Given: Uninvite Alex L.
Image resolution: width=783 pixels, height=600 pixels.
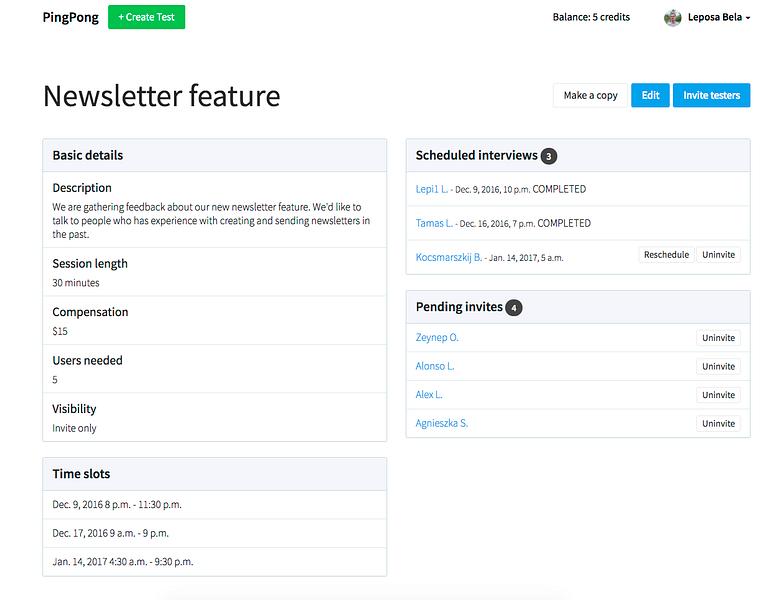Looking at the screenshot, I should point(719,395).
